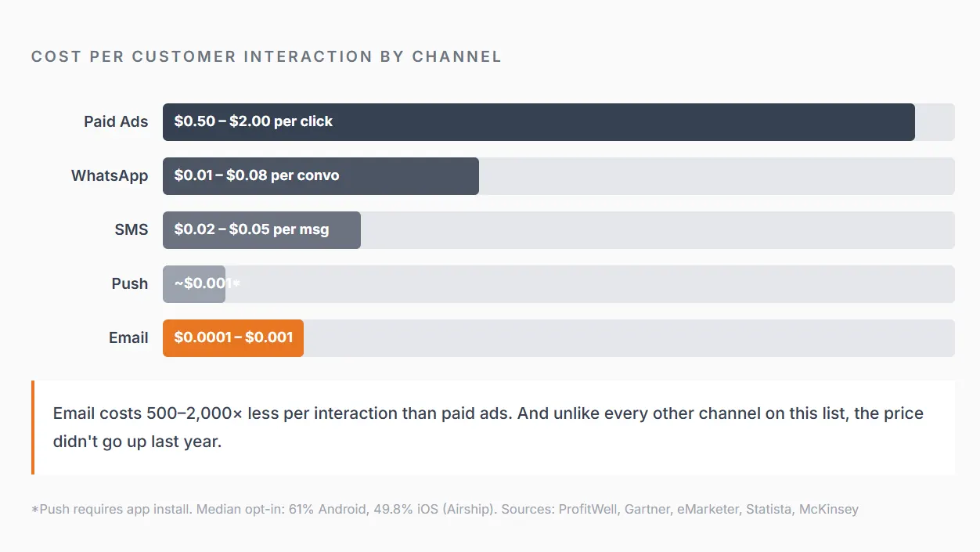This screenshot has width=980, height=552.
Task: Click the '$0.50 – $2.00 per click' text
Action: (254, 121)
